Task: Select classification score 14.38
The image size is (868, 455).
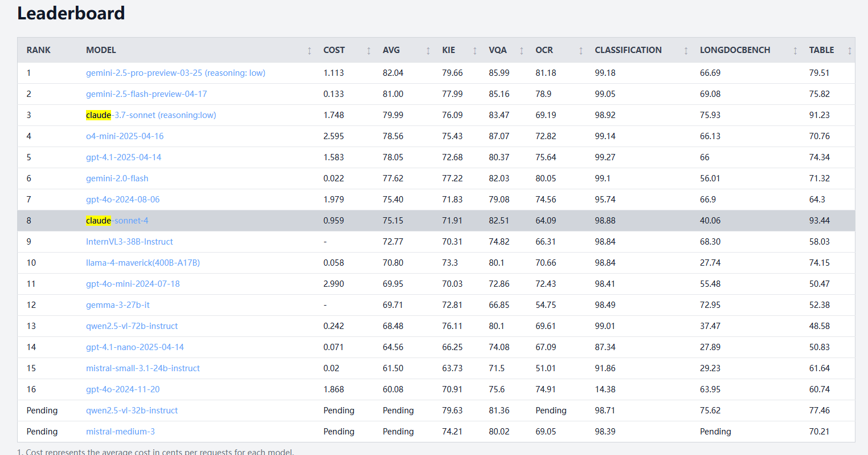Action: tap(605, 389)
